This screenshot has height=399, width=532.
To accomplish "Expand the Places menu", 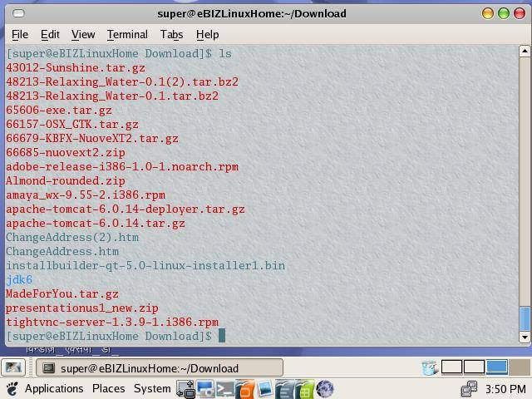I will click(108, 388).
